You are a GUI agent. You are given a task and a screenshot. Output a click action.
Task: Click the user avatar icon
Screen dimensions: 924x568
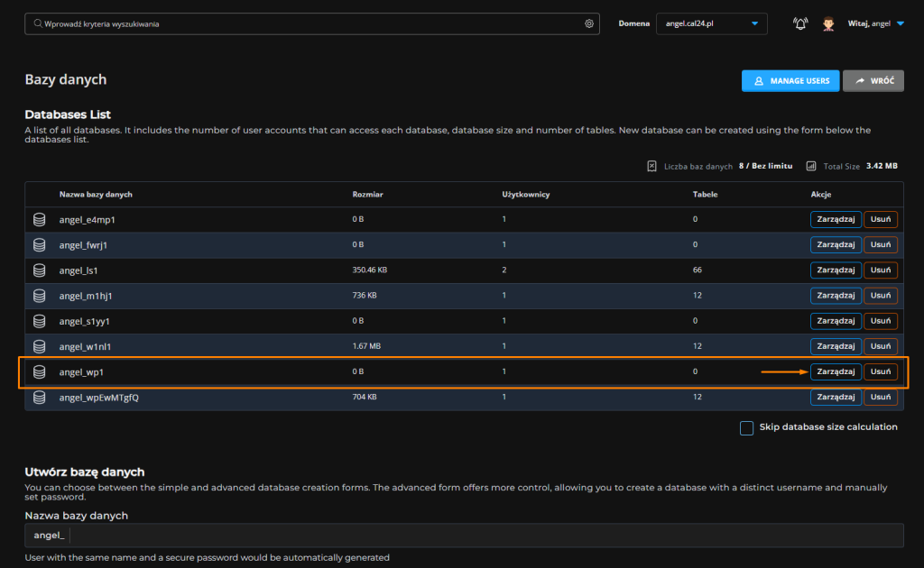(x=828, y=24)
